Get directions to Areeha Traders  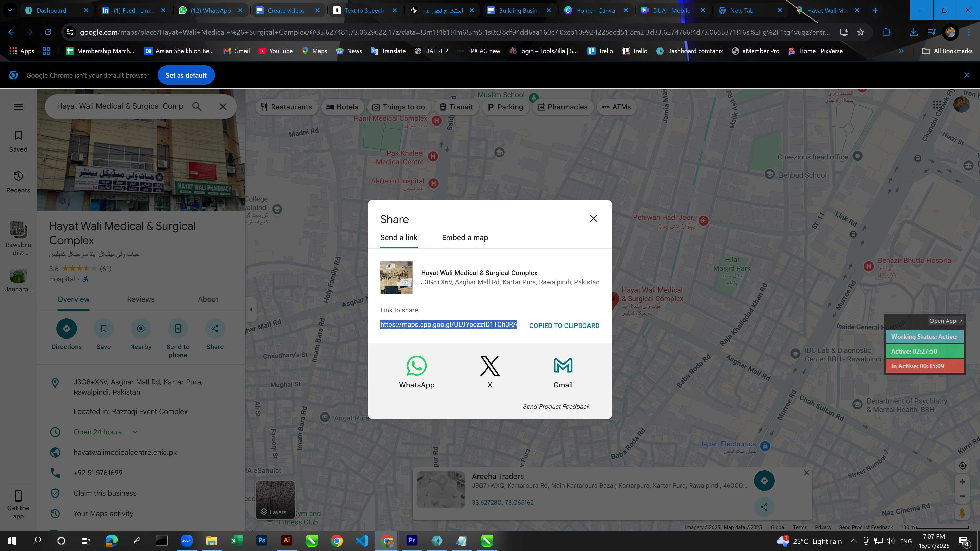(x=764, y=481)
